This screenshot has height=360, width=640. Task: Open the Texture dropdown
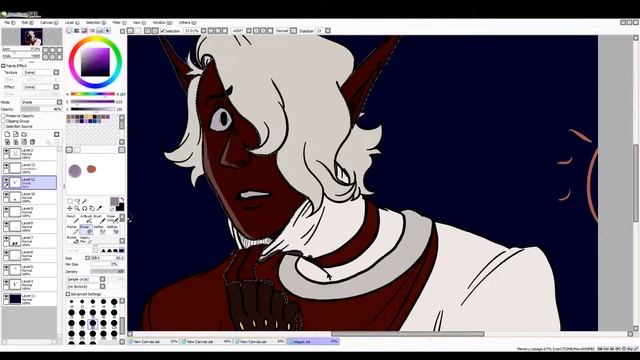point(56,73)
